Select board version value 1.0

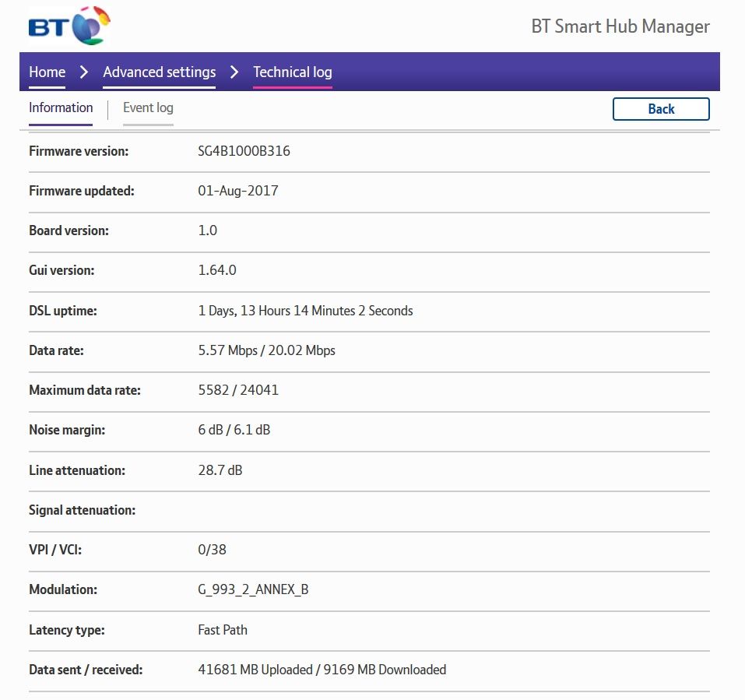click(x=208, y=230)
